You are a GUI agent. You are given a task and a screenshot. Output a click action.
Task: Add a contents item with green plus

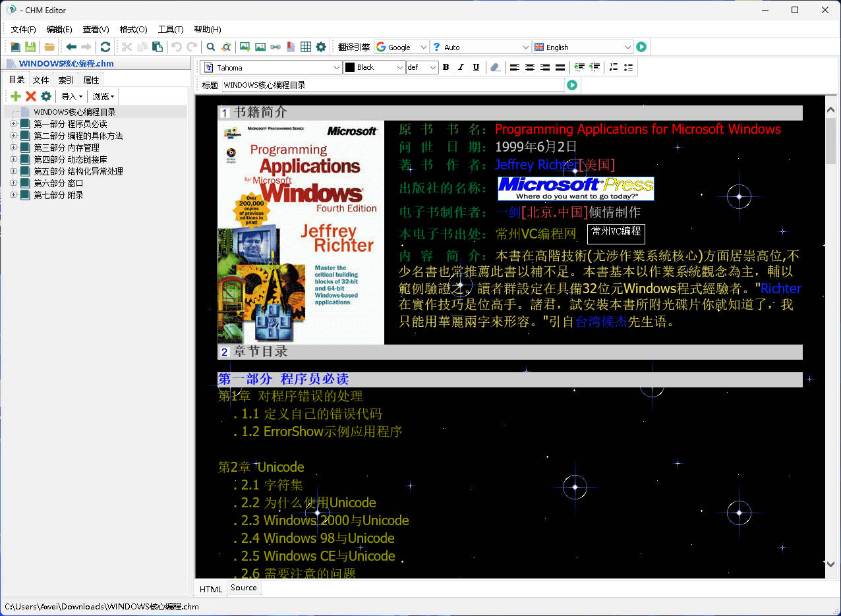tap(16, 96)
